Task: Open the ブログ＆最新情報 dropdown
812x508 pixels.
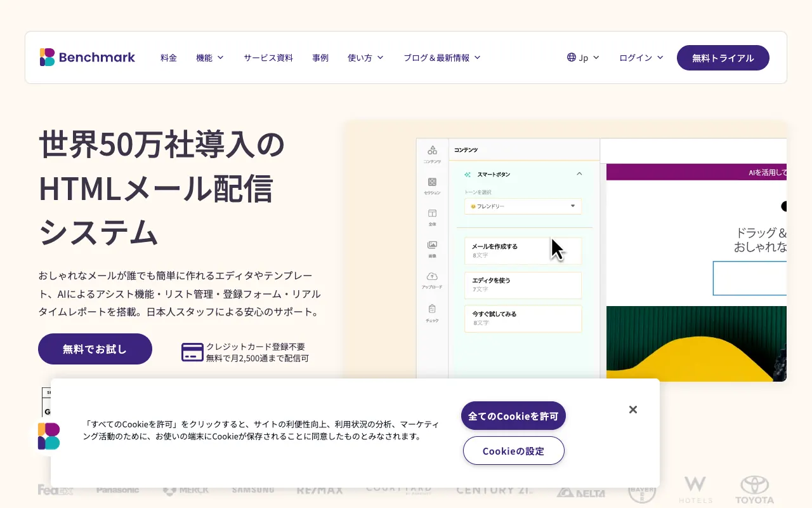Action: tap(442, 58)
